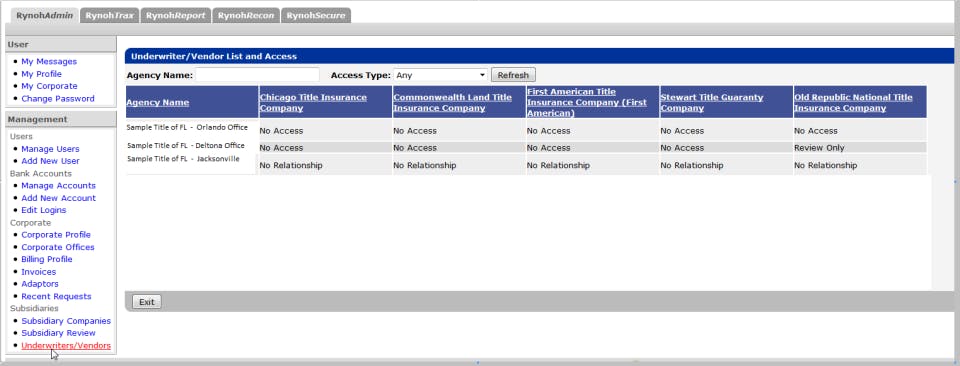Switch to the RynohAdmin tab
Image resolution: width=960 pixels, height=366 pixels.
(45, 15)
